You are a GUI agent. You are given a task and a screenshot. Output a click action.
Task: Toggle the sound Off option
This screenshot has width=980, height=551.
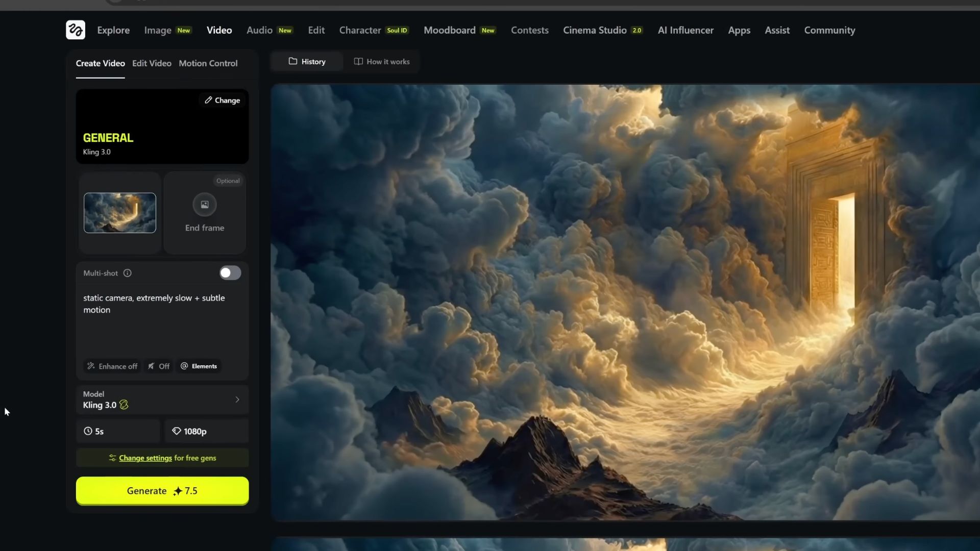click(159, 366)
